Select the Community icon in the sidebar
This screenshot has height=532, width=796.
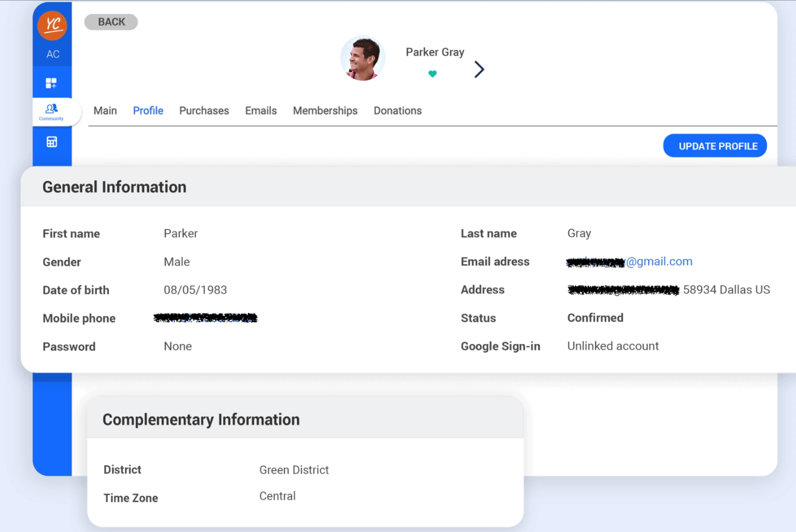point(51,109)
